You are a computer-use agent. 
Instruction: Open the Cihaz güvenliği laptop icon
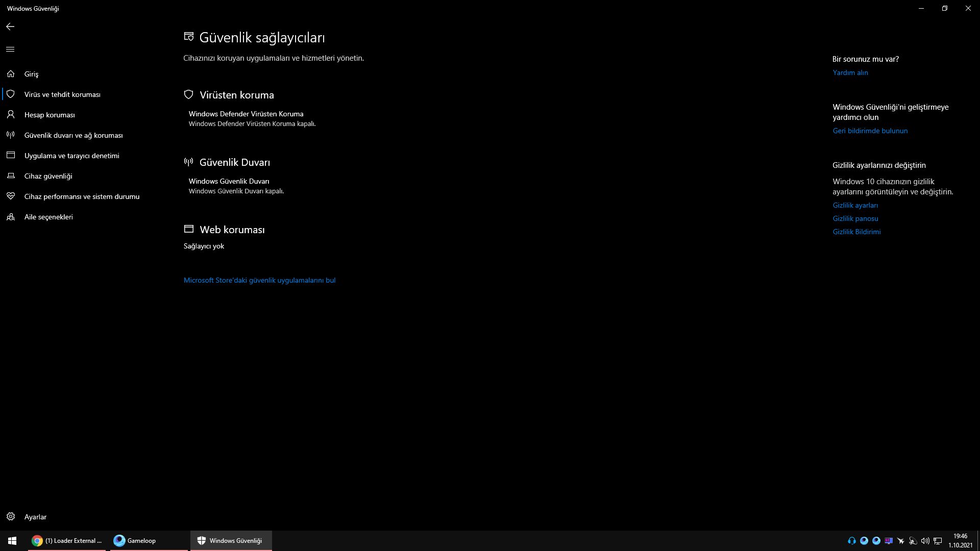click(x=11, y=176)
